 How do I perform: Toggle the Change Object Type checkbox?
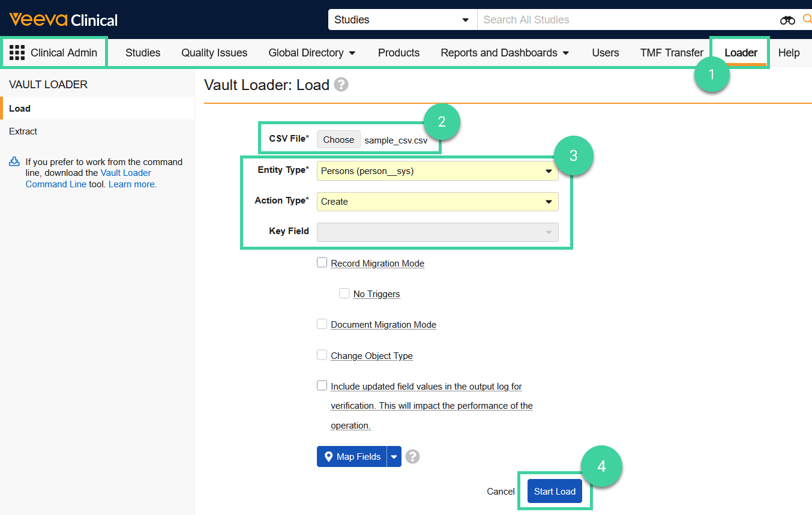(x=322, y=355)
